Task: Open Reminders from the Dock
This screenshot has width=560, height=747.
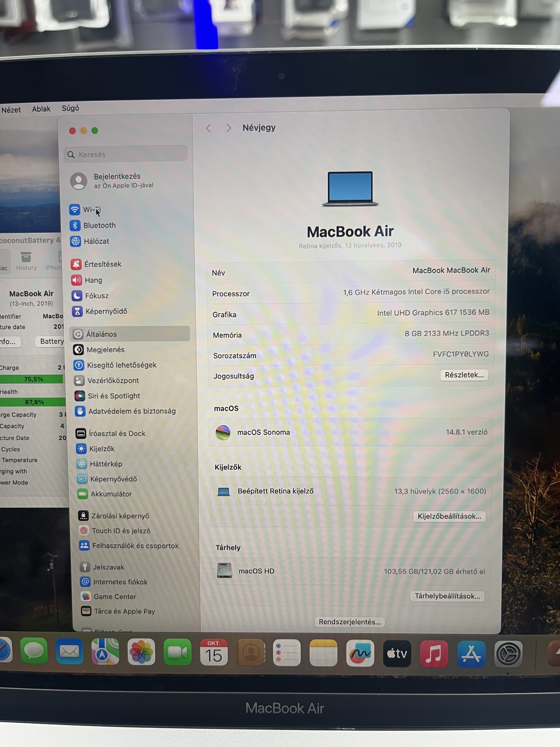Action: [287, 653]
